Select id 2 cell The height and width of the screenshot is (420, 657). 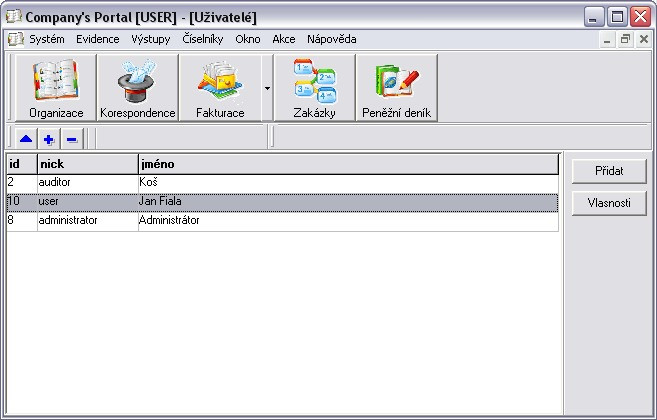[x=22, y=183]
